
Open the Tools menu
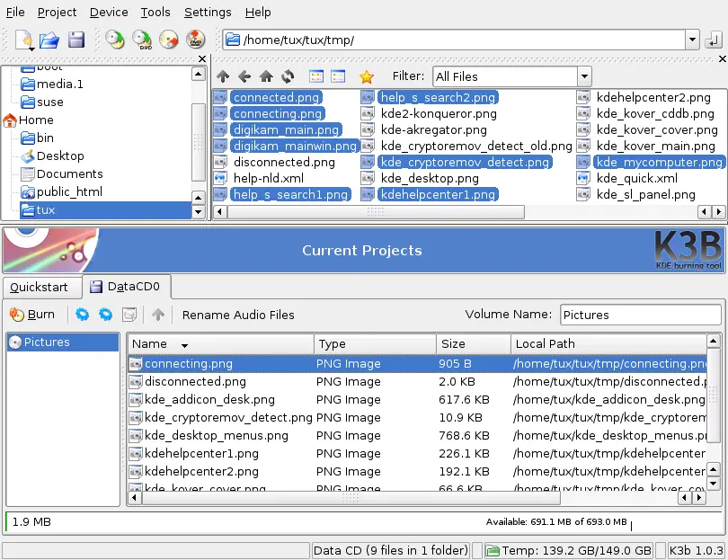pyautogui.click(x=155, y=13)
